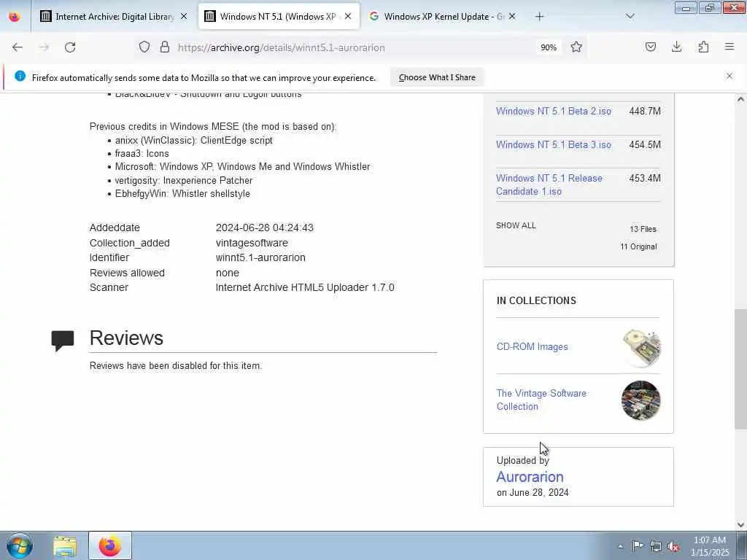Close the Internet Archive Digital Library tab
Screen dimensions: 747x560
pyautogui.click(x=183, y=16)
